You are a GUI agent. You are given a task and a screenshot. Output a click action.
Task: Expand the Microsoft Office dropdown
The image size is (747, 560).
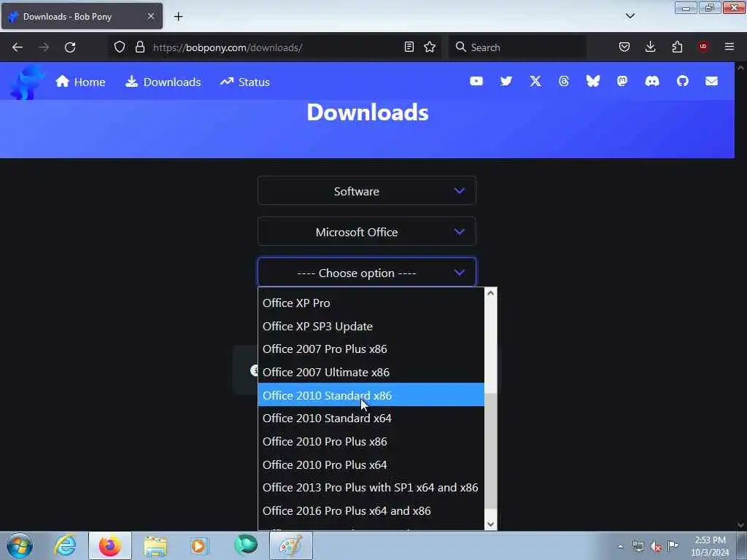point(367,232)
